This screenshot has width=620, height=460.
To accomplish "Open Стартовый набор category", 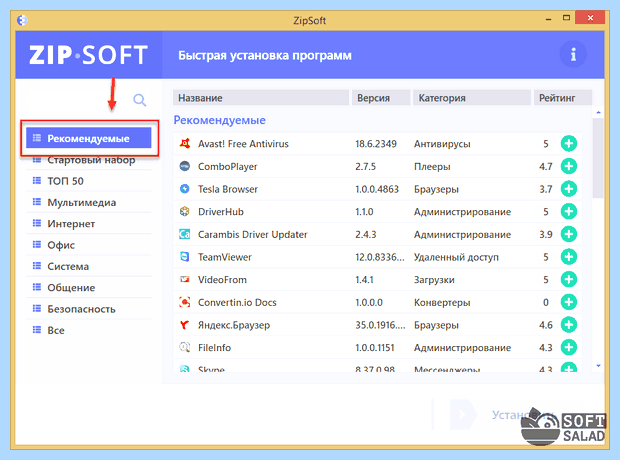I will point(89,160).
